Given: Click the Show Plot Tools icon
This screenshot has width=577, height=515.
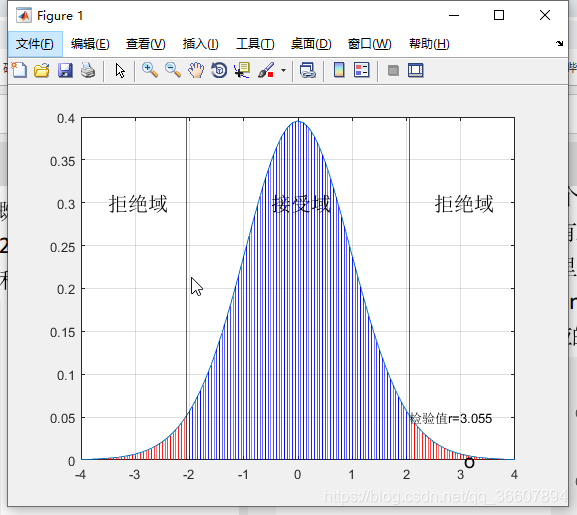Looking at the screenshot, I should [416, 70].
